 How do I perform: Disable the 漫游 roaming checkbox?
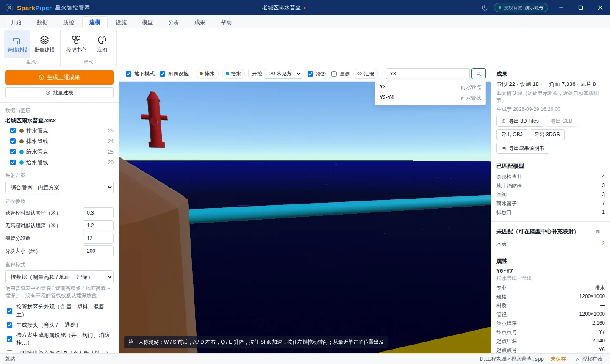coord(311,74)
